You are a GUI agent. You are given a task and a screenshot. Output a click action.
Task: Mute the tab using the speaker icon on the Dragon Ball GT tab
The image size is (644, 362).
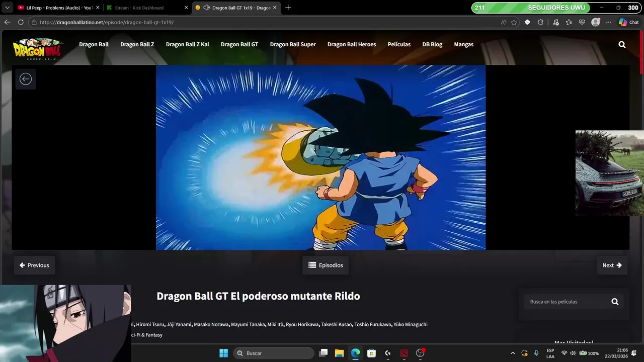(x=206, y=8)
